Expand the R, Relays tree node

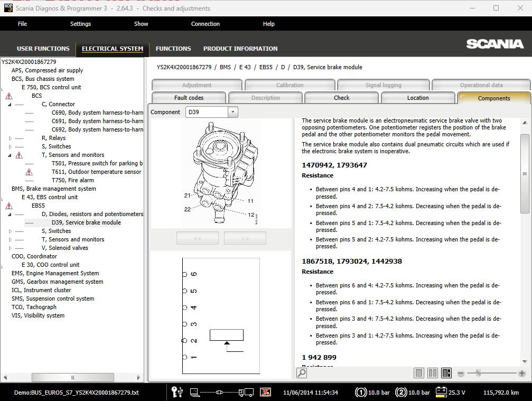tap(10, 138)
